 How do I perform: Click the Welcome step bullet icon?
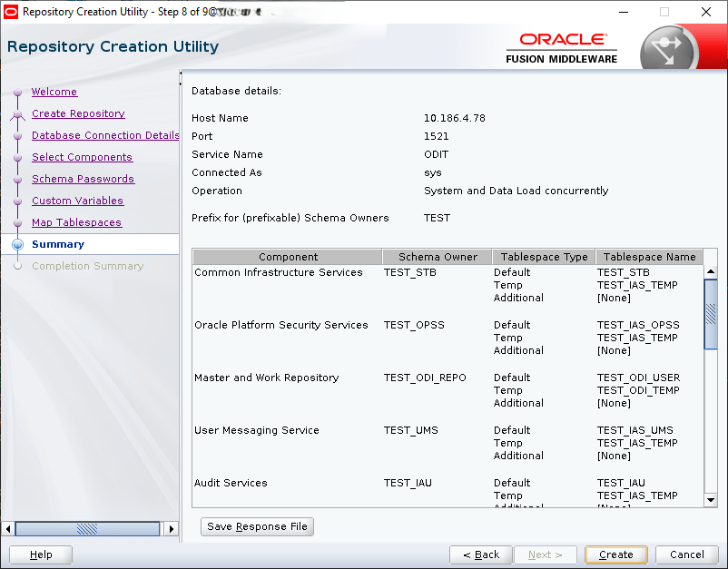(x=16, y=93)
